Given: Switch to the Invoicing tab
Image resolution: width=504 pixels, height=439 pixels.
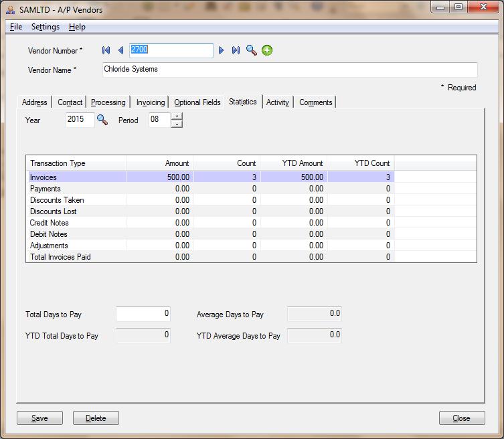Looking at the screenshot, I should (x=151, y=102).
